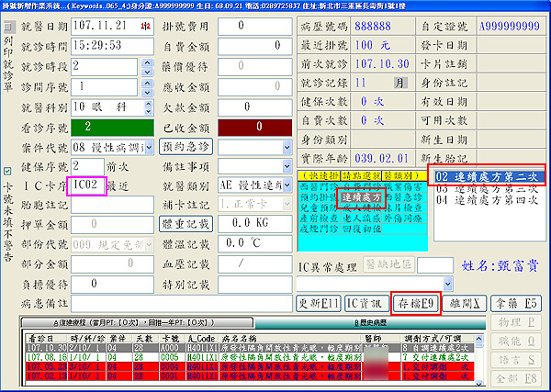This screenshot has height=392, width=551.
Task: Open the dropdown next to 預約急診
Action: coord(287,146)
